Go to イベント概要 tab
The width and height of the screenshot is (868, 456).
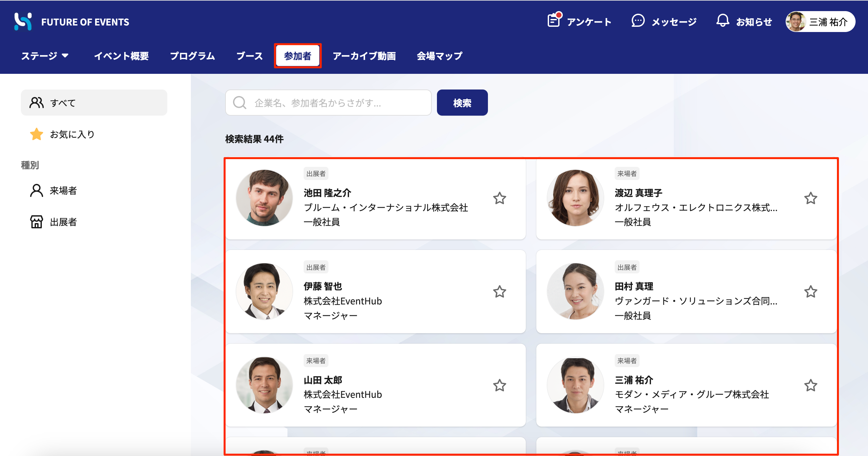(121, 56)
